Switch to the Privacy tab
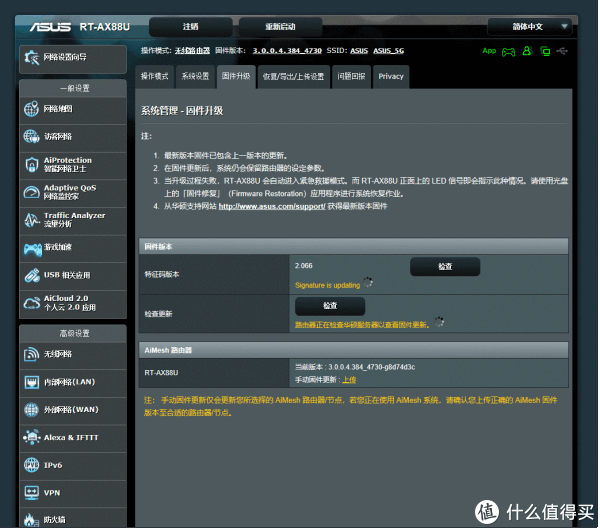Image resolution: width=600 pixels, height=530 pixels. click(x=392, y=77)
